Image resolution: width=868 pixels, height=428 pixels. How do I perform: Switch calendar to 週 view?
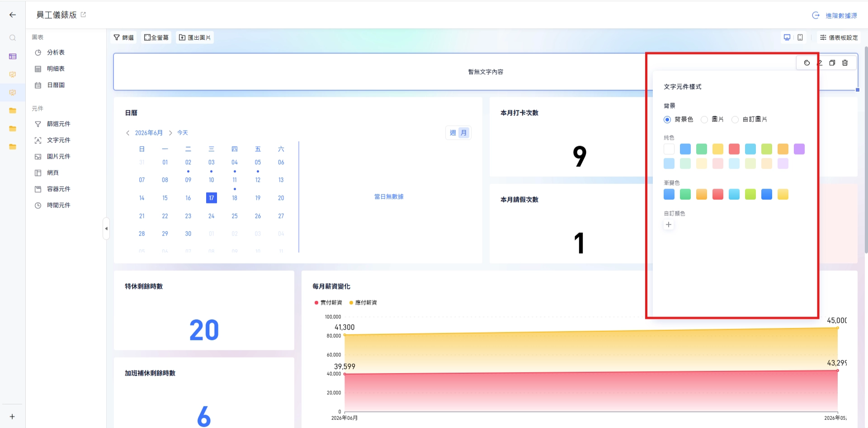click(453, 133)
